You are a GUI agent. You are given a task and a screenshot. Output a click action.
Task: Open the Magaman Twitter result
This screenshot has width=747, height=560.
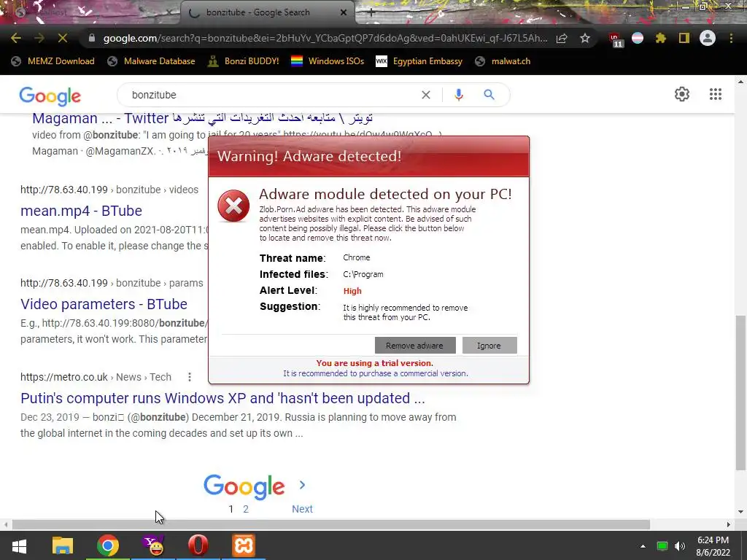pos(203,118)
